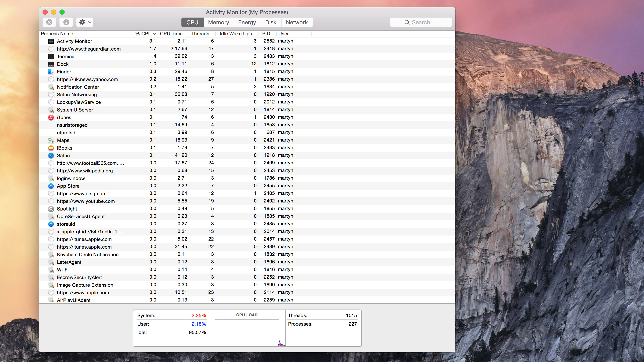The width and height of the screenshot is (644, 362).
Task: Open the gear action menu
Action: [85, 22]
